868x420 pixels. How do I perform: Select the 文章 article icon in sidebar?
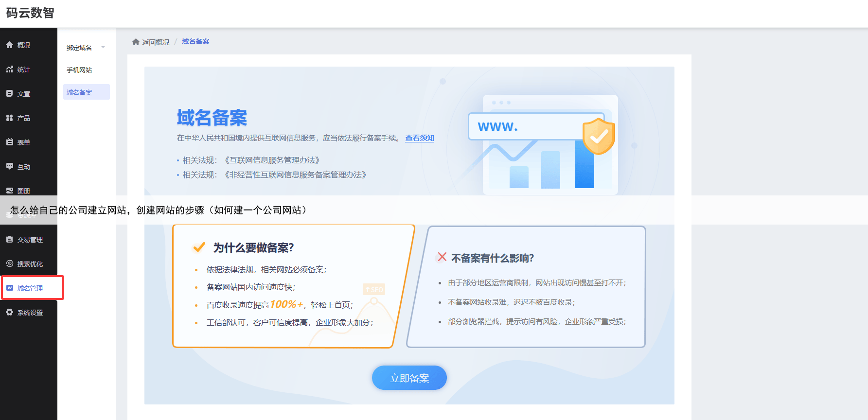pos(9,93)
